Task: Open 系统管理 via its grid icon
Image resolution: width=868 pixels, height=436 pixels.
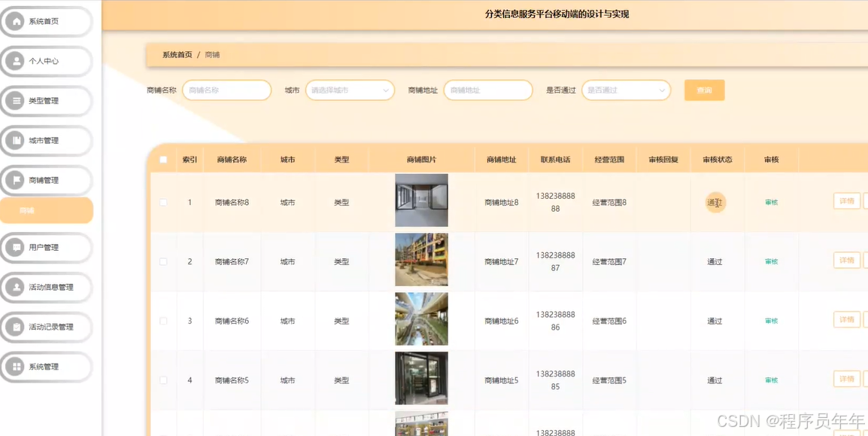Action: [18, 367]
